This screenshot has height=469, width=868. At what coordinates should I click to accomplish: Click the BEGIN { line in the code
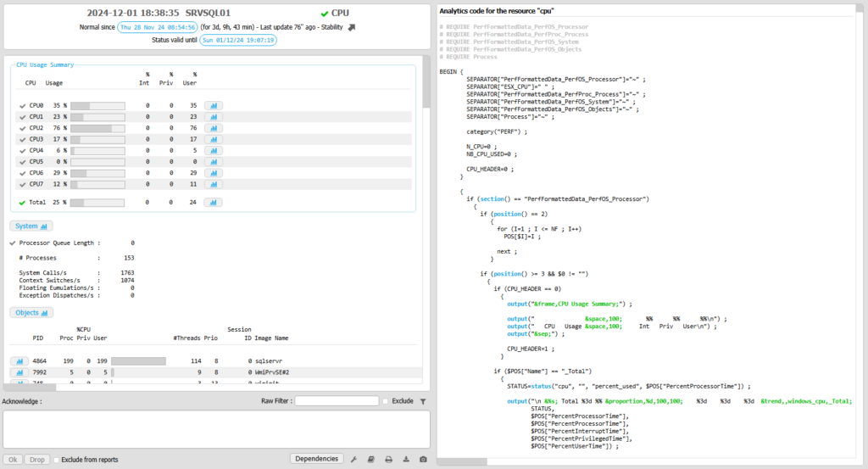[451, 72]
